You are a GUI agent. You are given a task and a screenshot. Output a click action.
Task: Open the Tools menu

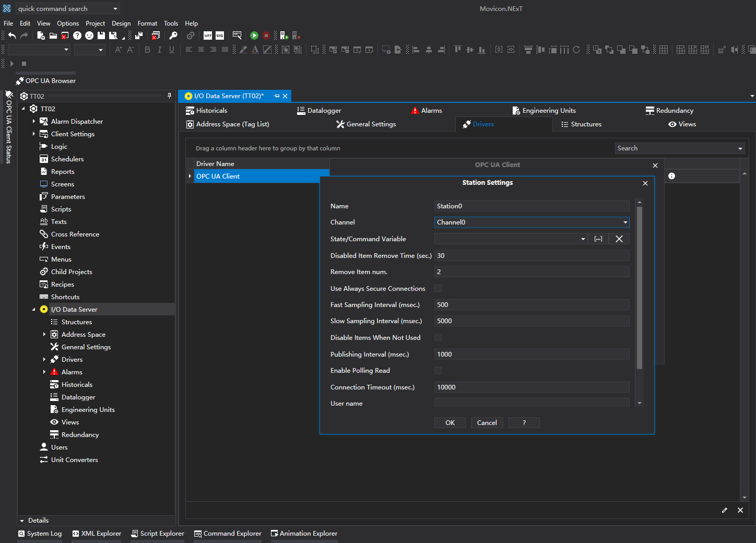(x=171, y=23)
